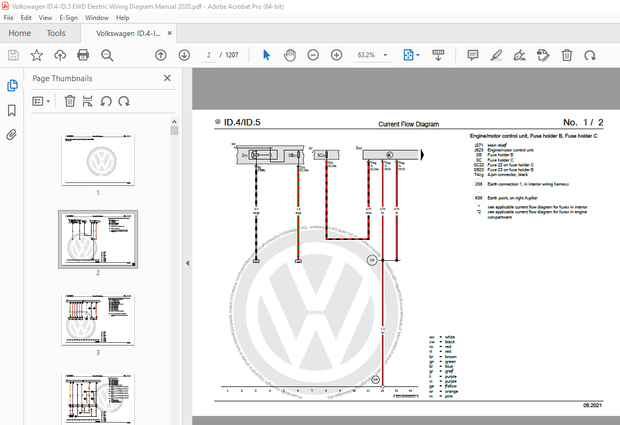Click the Stamp tool icon

click(543, 55)
